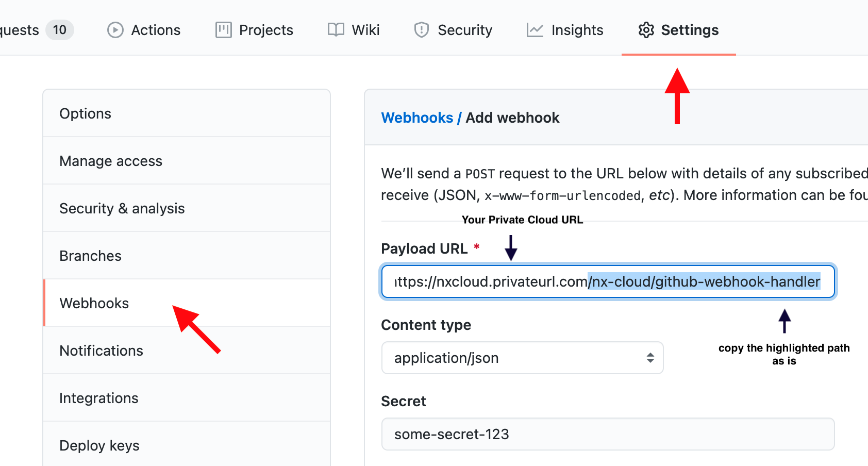Open the pull requests count badge
This screenshot has height=466, width=868.
(59, 30)
